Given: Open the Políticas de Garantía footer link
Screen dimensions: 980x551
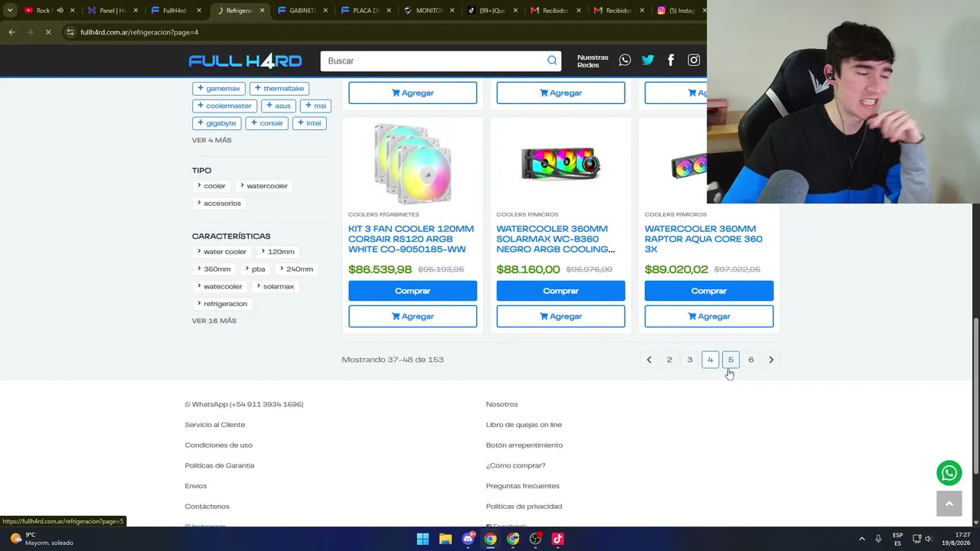Looking at the screenshot, I should click(x=220, y=465).
